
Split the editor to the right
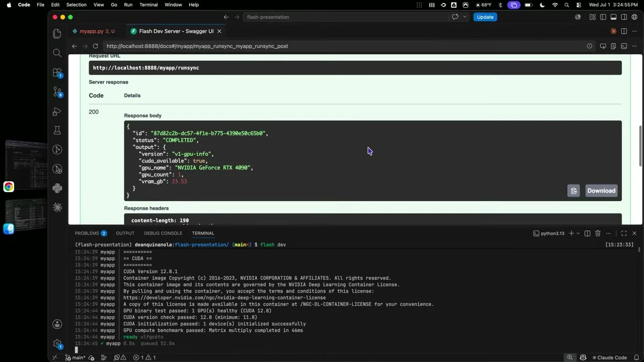pyautogui.click(x=624, y=31)
